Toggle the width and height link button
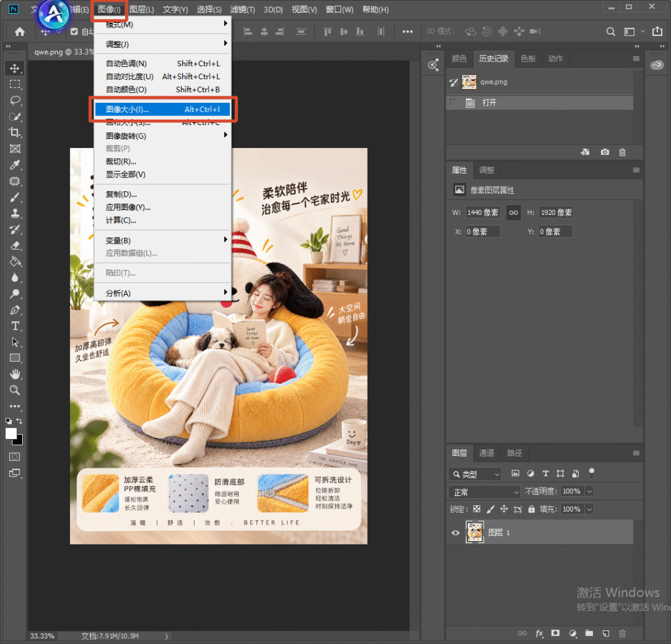 (514, 212)
